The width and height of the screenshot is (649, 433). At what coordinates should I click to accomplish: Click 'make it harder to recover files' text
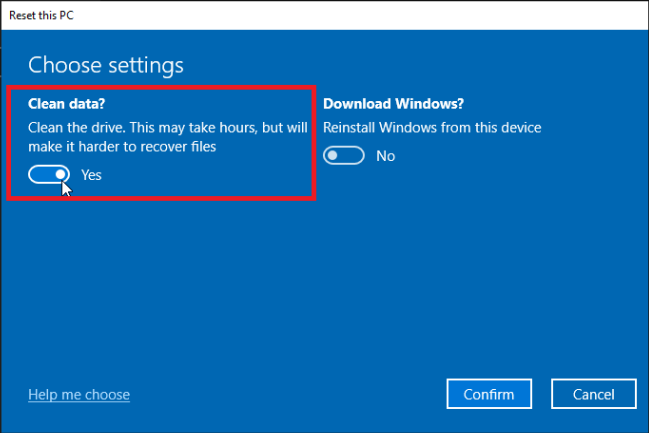(122, 147)
